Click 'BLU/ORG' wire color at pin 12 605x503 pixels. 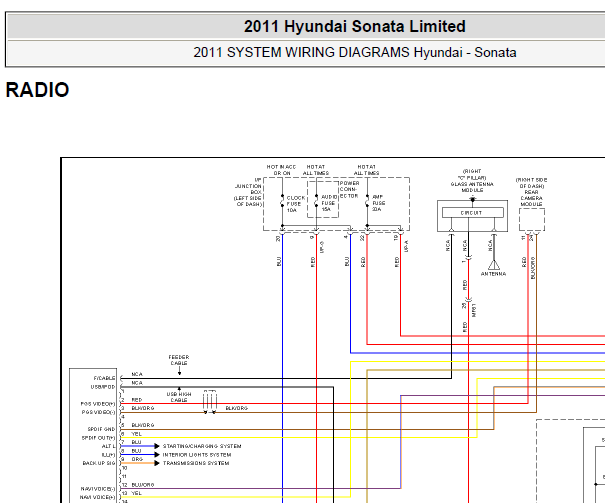tap(143, 485)
